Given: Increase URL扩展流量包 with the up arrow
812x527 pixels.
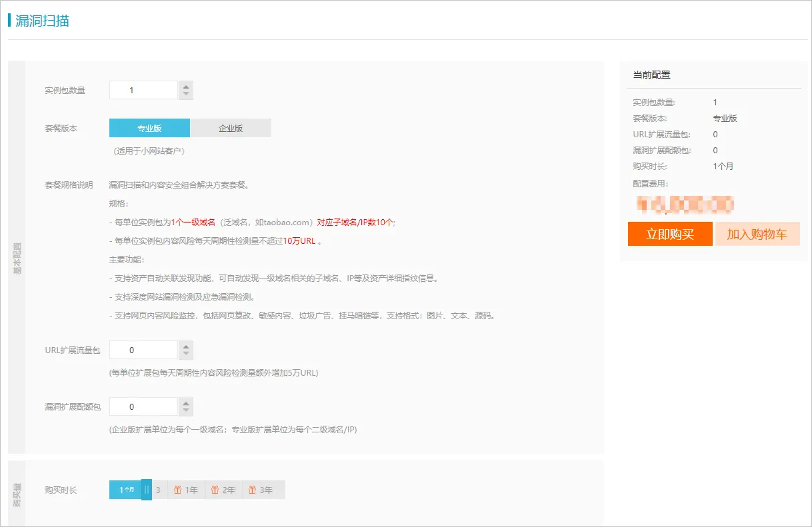Looking at the screenshot, I should click(186, 346).
